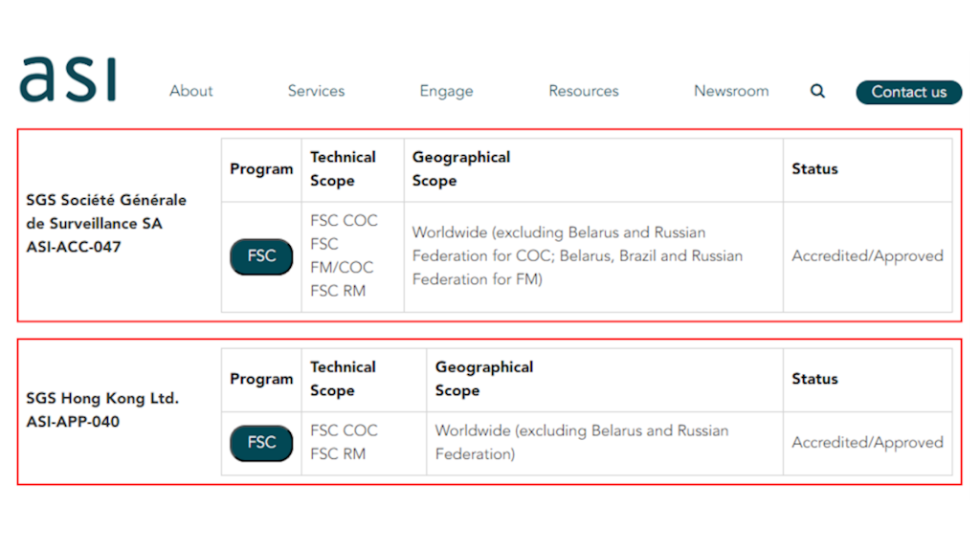The height and width of the screenshot is (551, 980).
Task: Open the Resources menu
Action: (x=583, y=90)
